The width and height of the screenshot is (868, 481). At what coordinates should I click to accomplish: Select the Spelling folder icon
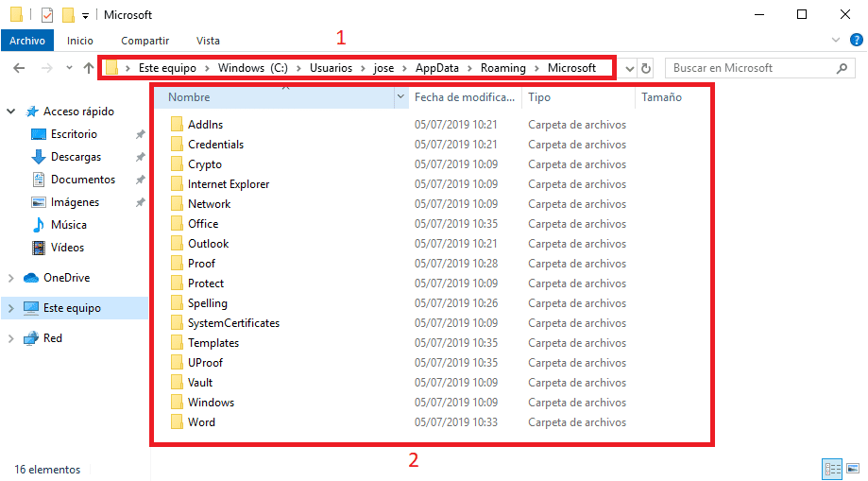pos(177,303)
